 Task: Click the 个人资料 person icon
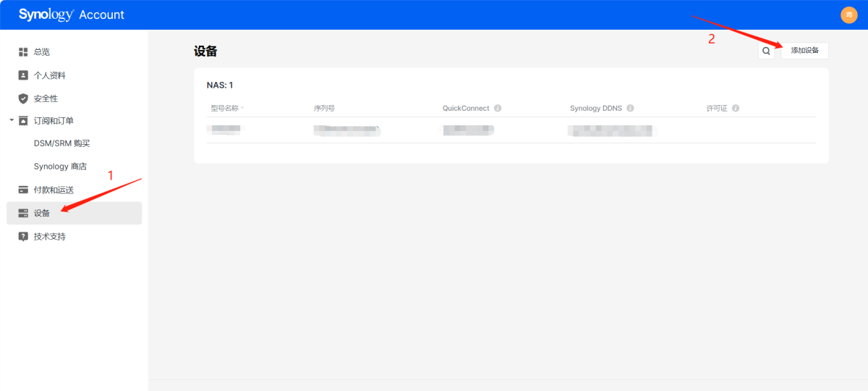click(x=23, y=75)
